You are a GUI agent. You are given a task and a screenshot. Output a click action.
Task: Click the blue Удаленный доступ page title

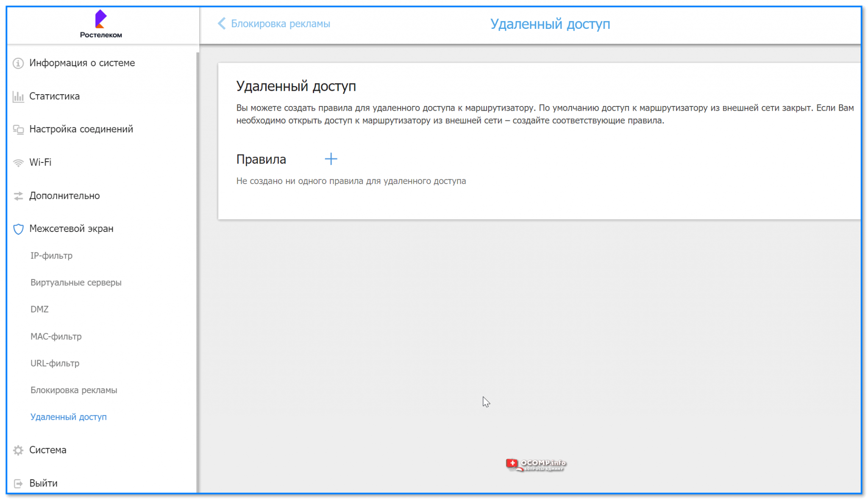(x=551, y=24)
